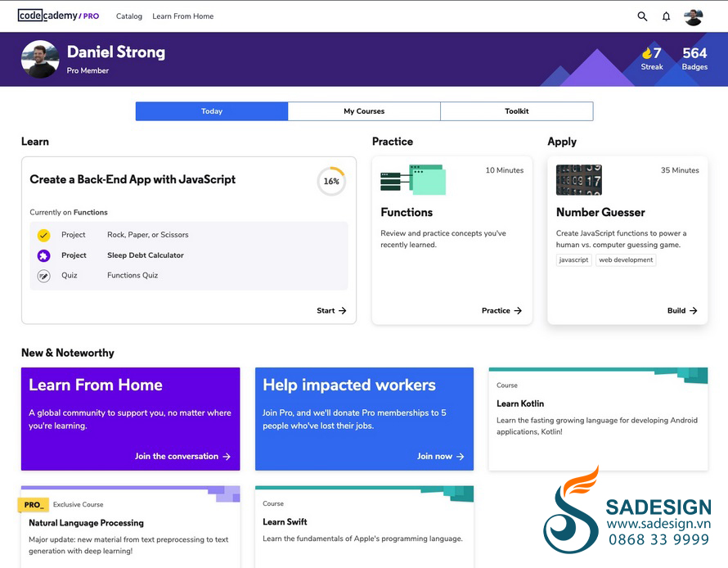Click Join the conversation link
This screenshot has height=568, width=728.
point(182,457)
